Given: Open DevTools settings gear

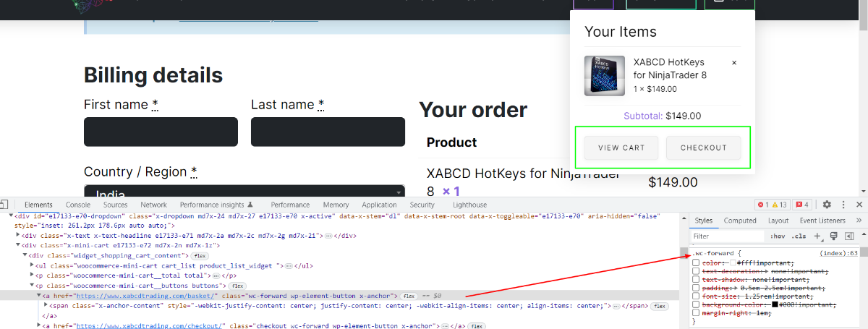Looking at the screenshot, I should tap(827, 205).
